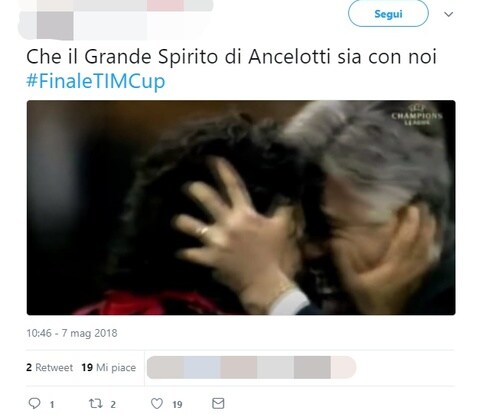Select last blurred avatar in likers row

pyautogui.click(x=343, y=367)
